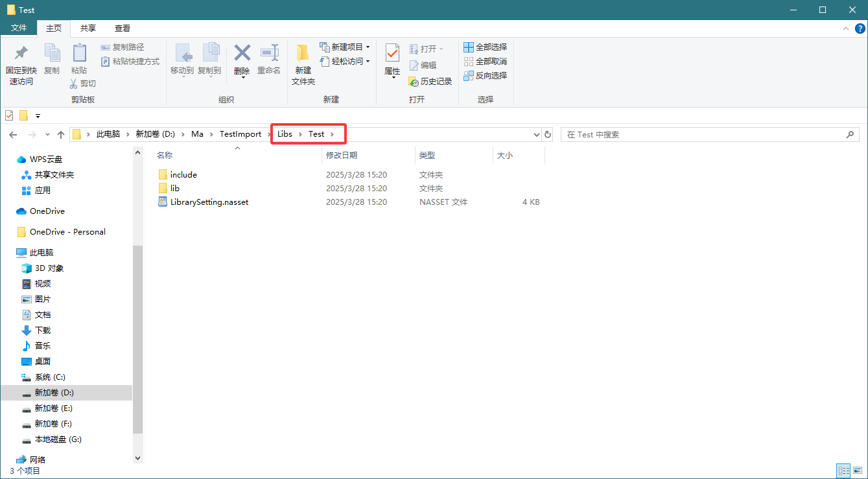Click the History (历史记录) icon
Viewport: 868px width, 479px height.
pyautogui.click(x=414, y=82)
